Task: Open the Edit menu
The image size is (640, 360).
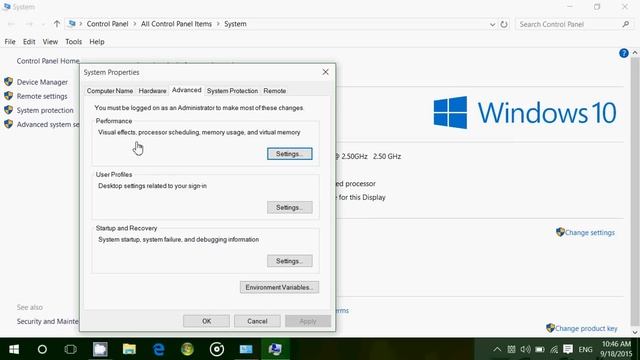Action: [x=29, y=42]
